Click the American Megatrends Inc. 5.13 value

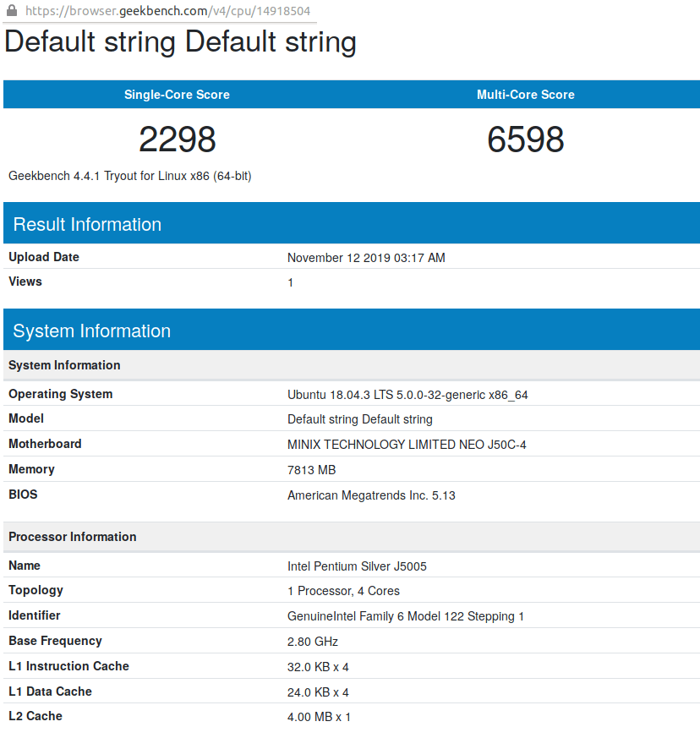point(371,495)
